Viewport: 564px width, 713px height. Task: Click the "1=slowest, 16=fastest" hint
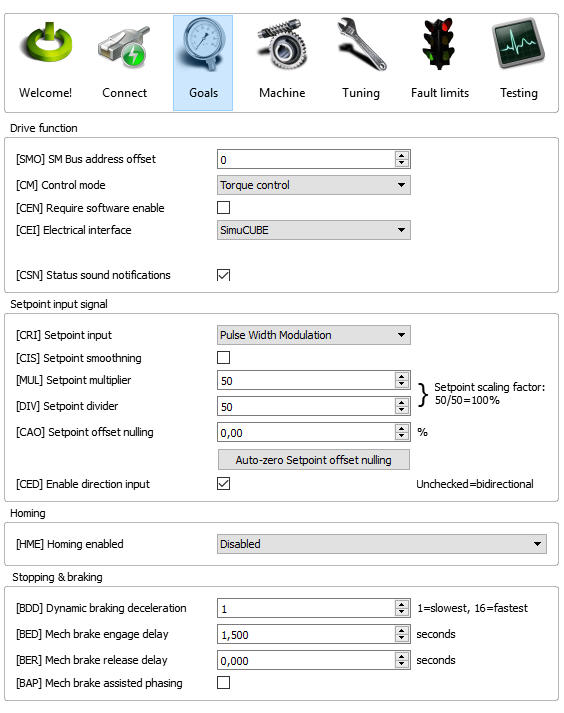pyautogui.click(x=473, y=608)
